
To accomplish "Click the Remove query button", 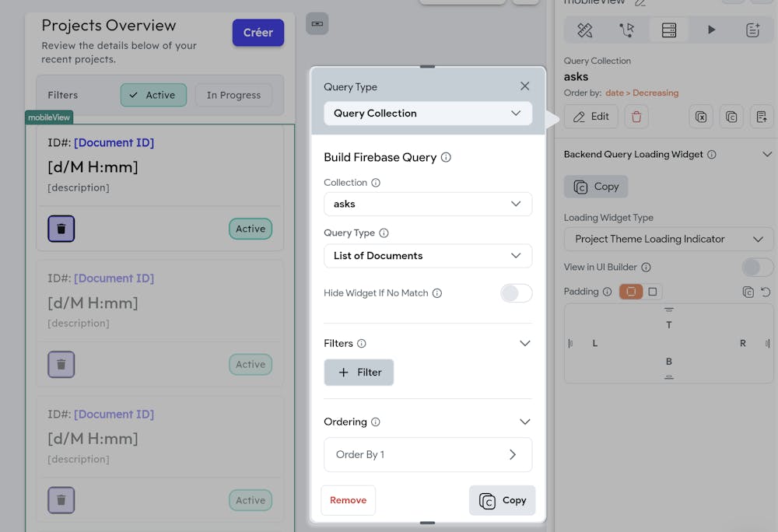I will tap(349, 500).
